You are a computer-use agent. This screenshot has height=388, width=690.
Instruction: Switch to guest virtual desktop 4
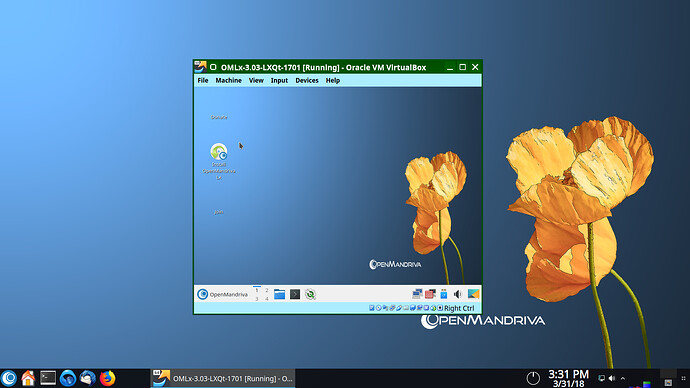pyautogui.click(x=267, y=299)
